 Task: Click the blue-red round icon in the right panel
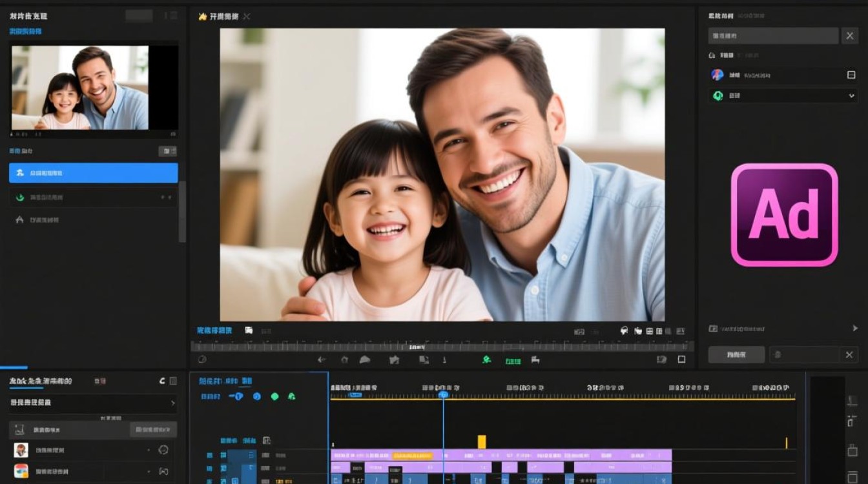tap(718, 75)
